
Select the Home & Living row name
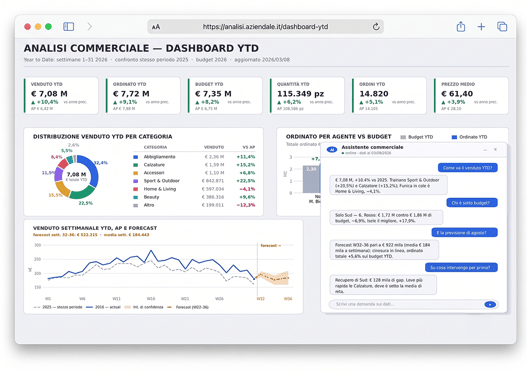coord(160,189)
